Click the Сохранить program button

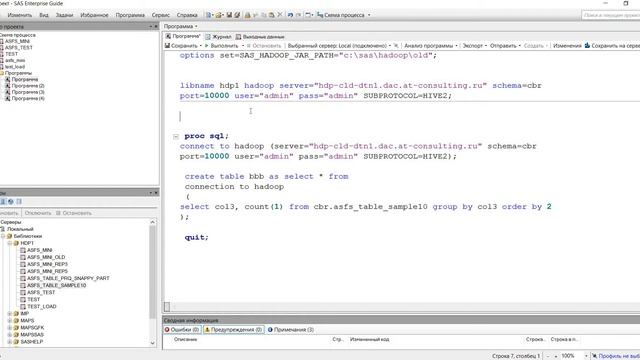click(x=181, y=46)
